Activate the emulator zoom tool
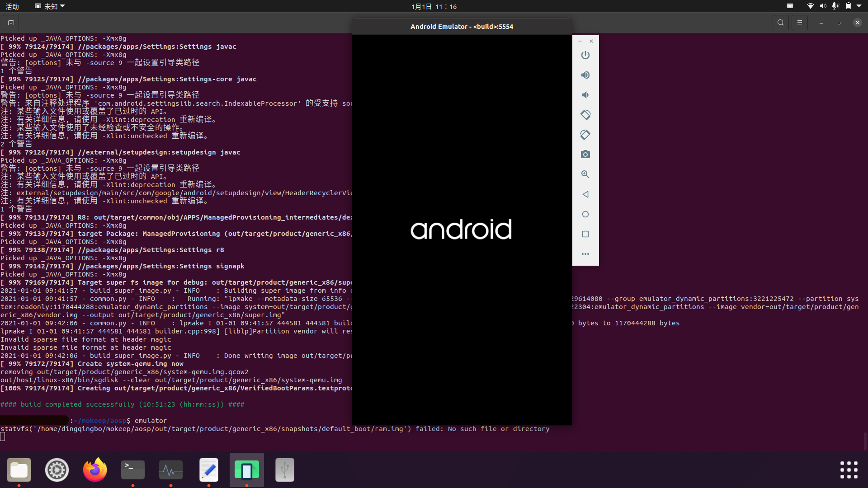 coord(585,174)
